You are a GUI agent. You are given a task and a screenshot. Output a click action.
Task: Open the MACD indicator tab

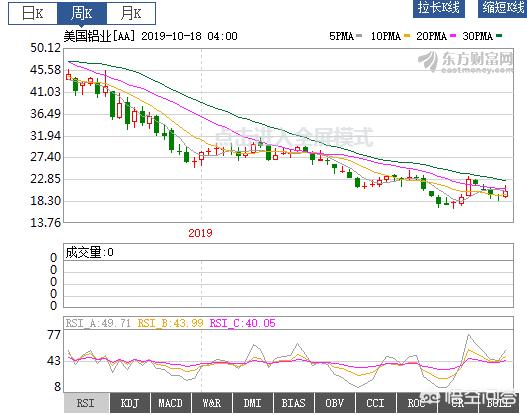pyautogui.click(x=170, y=403)
